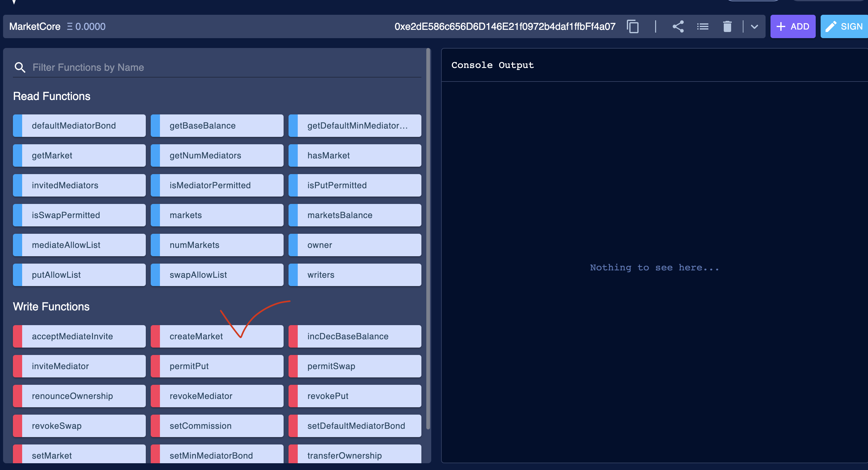Click the functions panel vertical scrollbar
Image resolution: width=868 pixels, height=470 pixels.
[x=428, y=236]
